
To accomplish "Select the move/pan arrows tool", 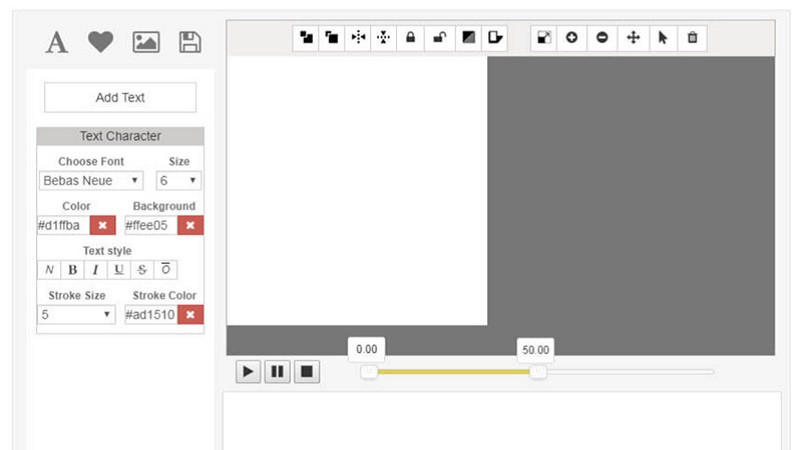I will [633, 38].
